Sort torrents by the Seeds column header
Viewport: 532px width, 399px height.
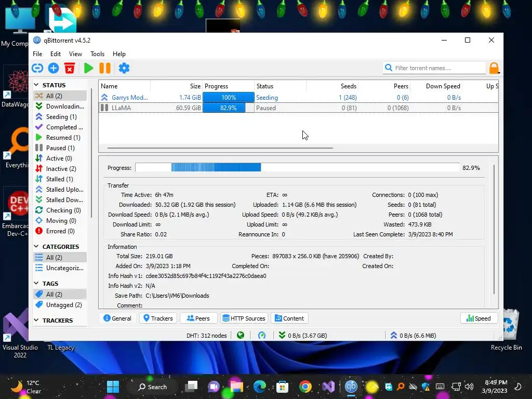click(x=332, y=86)
